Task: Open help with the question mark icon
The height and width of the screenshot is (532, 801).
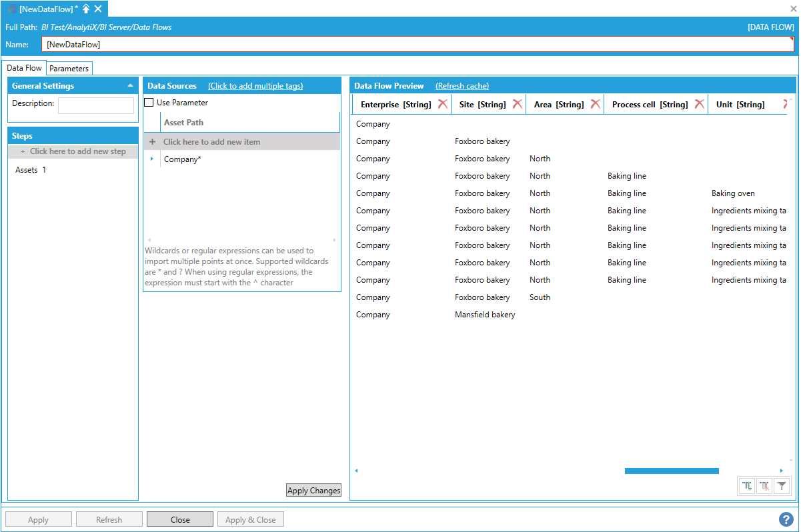Action: pos(786,519)
